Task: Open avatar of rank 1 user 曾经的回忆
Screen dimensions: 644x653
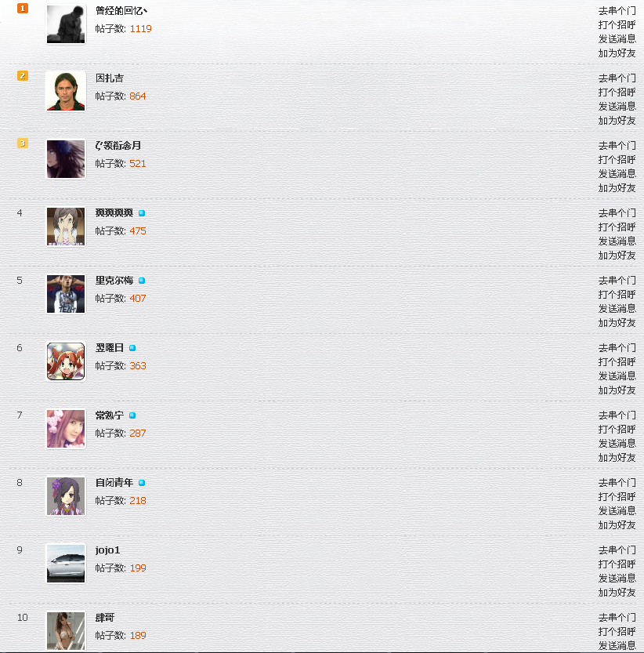Action: [66, 24]
